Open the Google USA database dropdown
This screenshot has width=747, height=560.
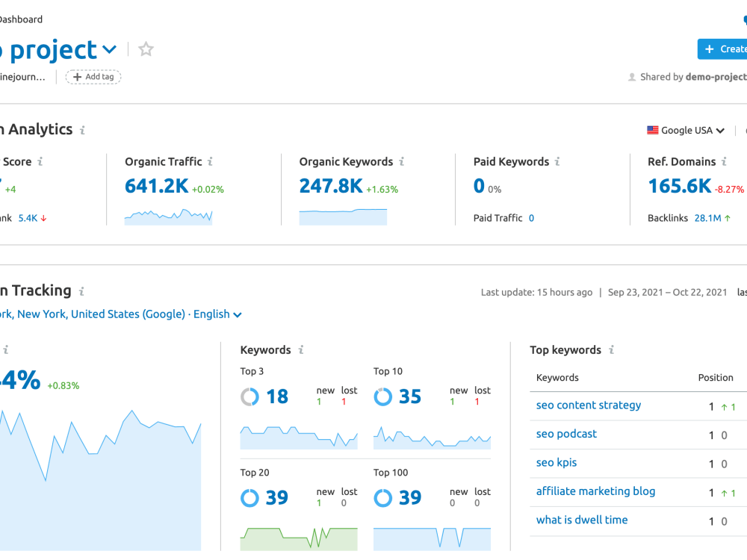[686, 130]
